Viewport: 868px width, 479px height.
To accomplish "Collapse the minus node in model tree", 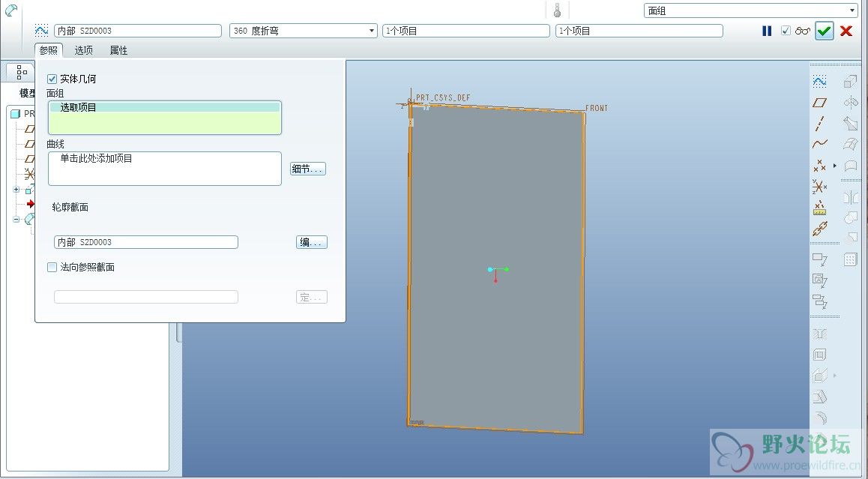I will tap(16, 220).
